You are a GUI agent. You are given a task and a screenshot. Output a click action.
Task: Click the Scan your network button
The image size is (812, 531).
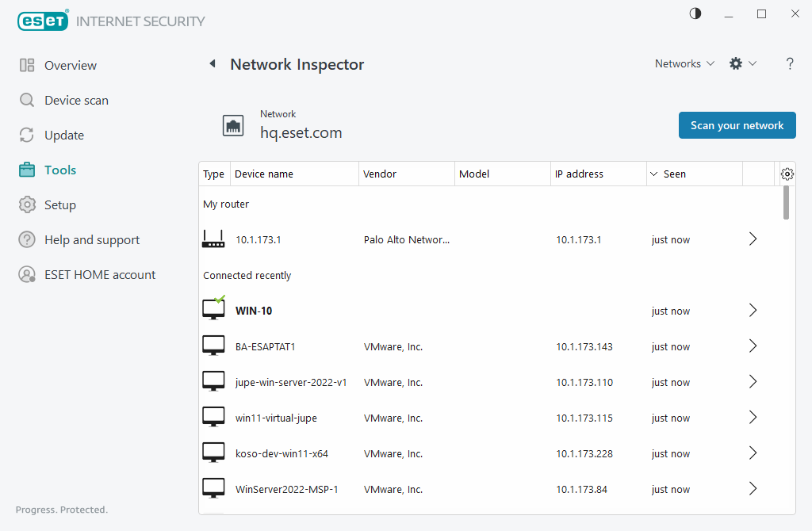pos(737,125)
